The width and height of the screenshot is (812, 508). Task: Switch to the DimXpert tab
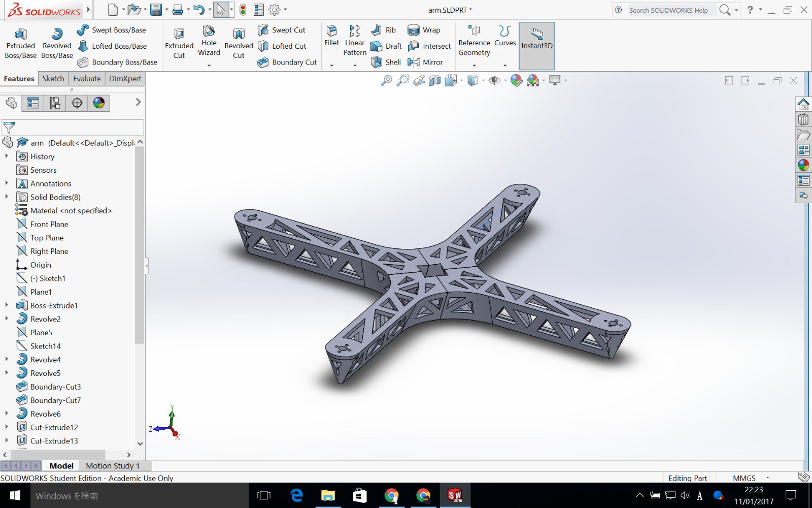tap(125, 79)
